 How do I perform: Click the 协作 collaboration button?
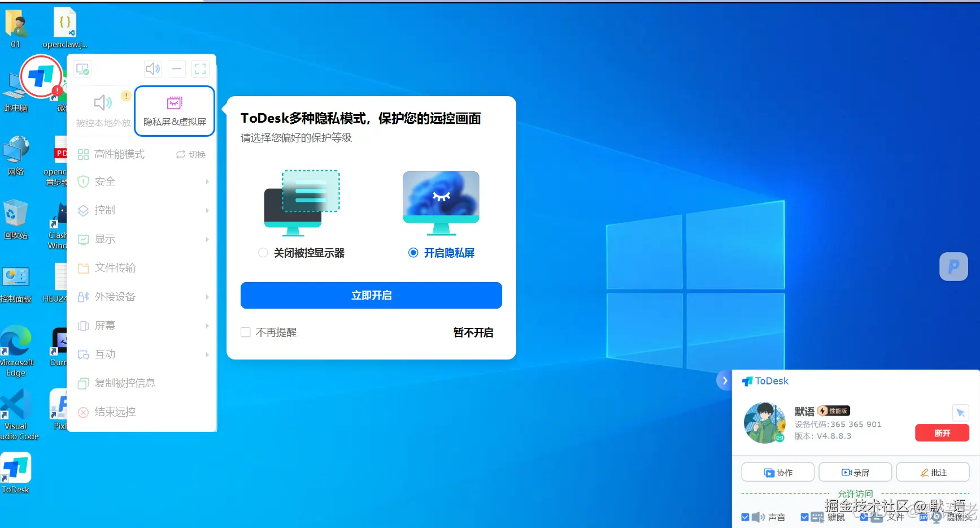[778, 473]
